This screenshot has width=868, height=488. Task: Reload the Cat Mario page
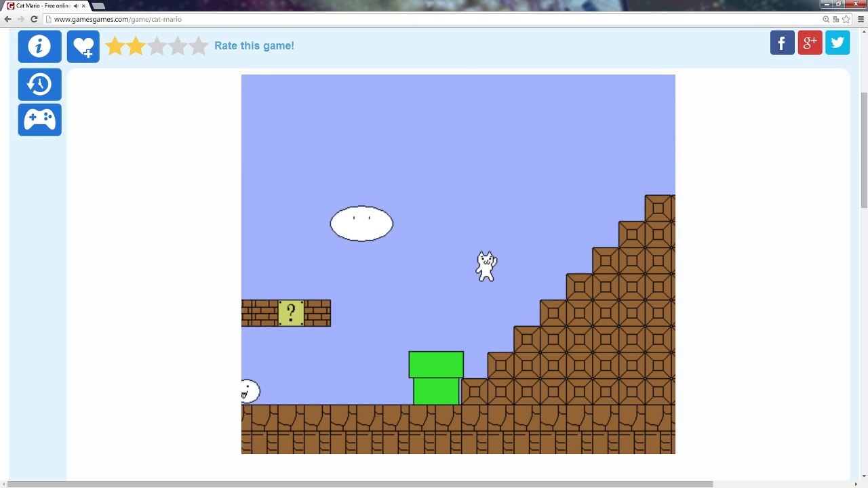tap(34, 19)
